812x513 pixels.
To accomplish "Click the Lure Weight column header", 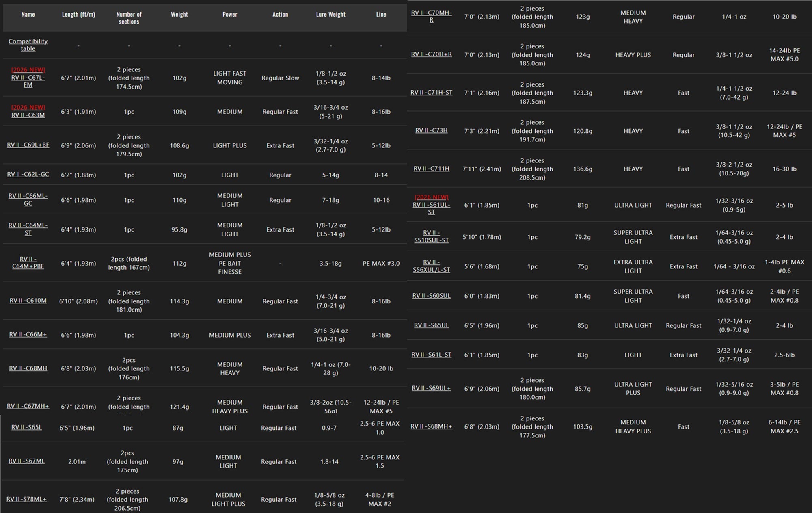I will [x=330, y=15].
